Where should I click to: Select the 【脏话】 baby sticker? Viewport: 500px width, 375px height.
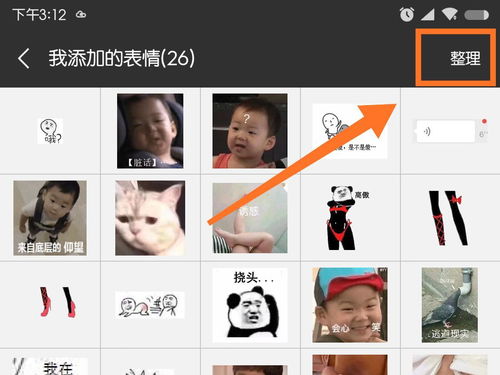pos(150,131)
